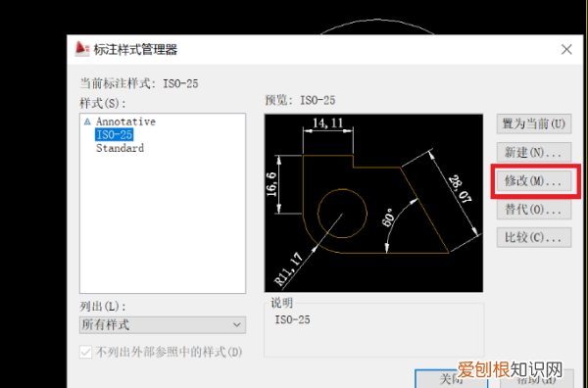
Task: Toggle 不列出外部参照中的样式 checkbox
Action: 86,352
